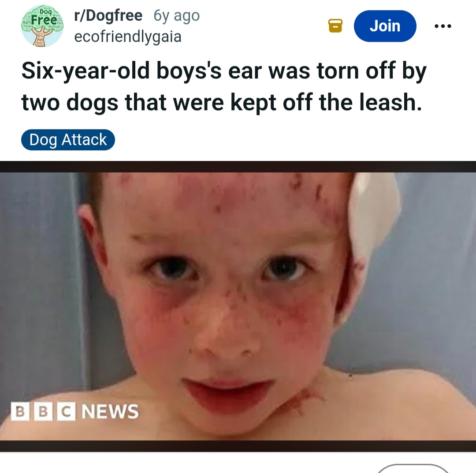
Task: Open the post title about six-year-old boy
Action: (x=224, y=87)
